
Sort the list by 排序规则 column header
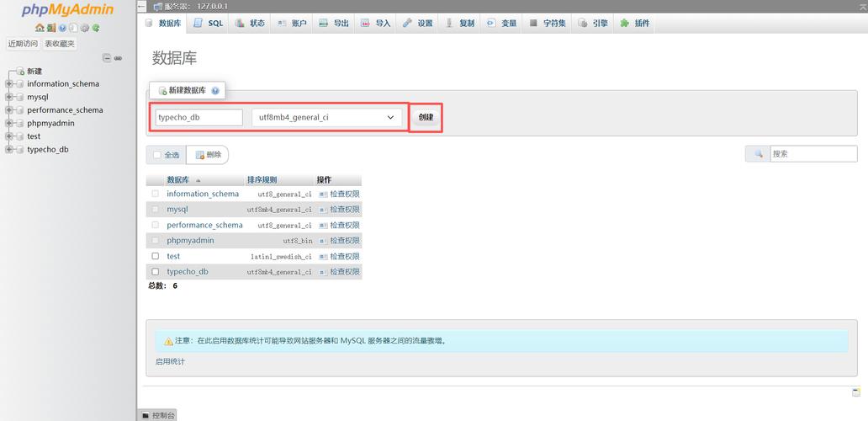tap(262, 180)
